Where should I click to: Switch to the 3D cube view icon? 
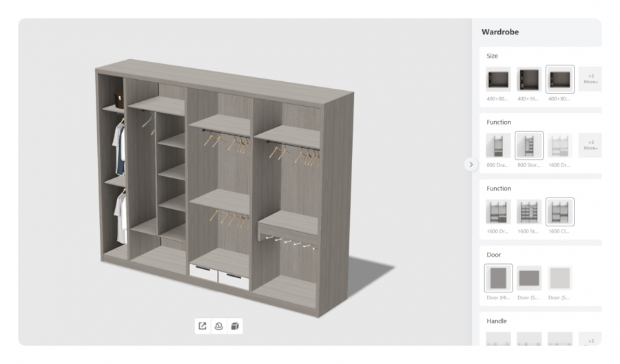click(x=235, y=326)
